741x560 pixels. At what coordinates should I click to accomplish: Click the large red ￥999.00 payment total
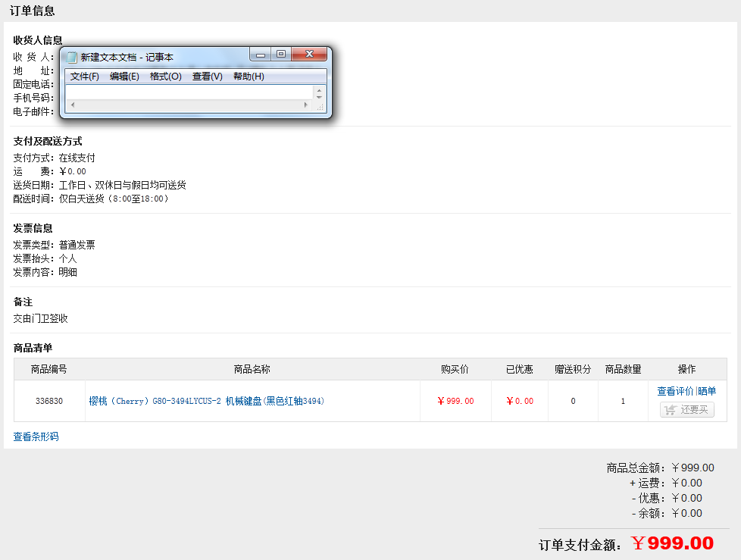tap(673, 543)
